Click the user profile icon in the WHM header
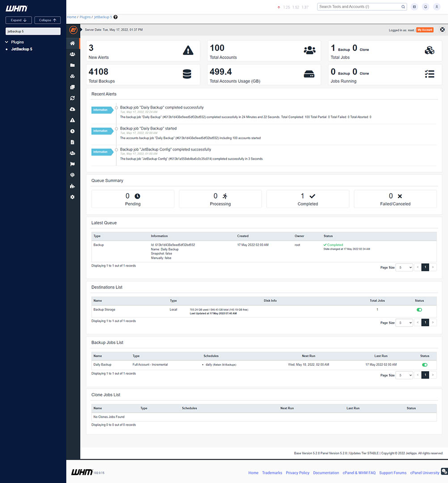 [x=436, y=7]
